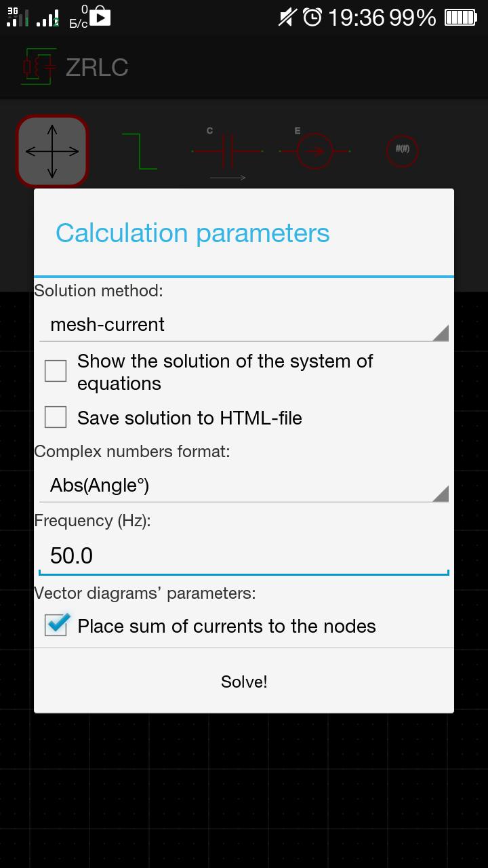This screenshot has width=488, height=868.
Task: Pick the EMF source component icon
Action: (x=313, y=151)
